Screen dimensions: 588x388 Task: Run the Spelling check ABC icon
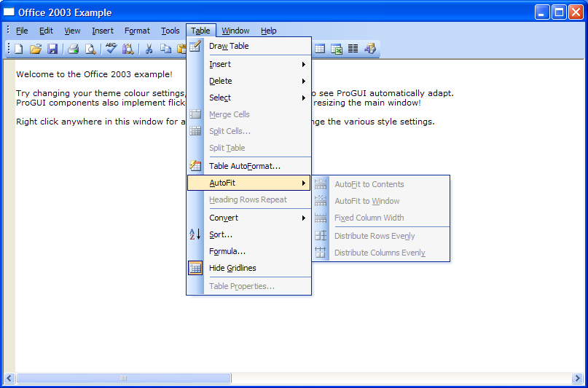(111, 49)
